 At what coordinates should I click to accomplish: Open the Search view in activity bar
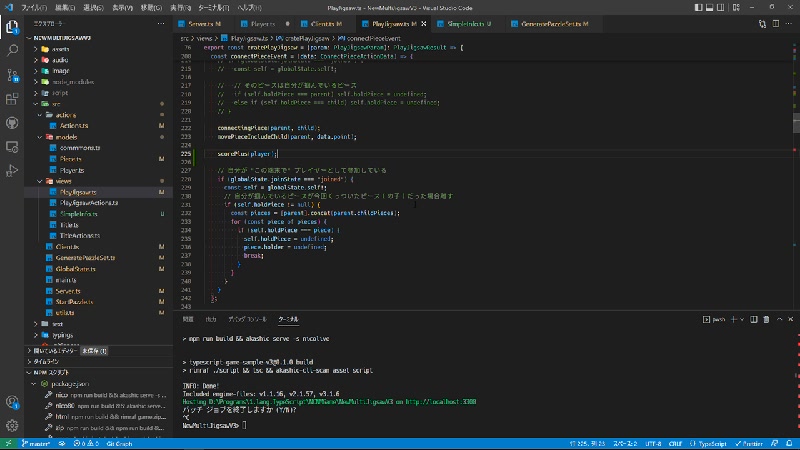(x=12, y=51)
